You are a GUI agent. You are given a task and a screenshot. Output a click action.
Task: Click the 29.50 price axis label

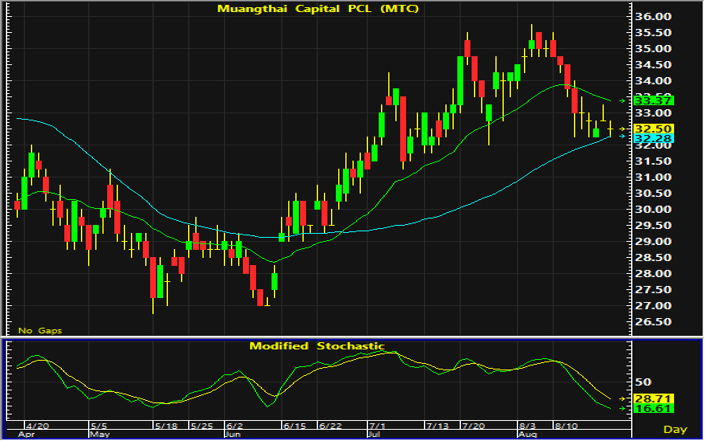653,226
